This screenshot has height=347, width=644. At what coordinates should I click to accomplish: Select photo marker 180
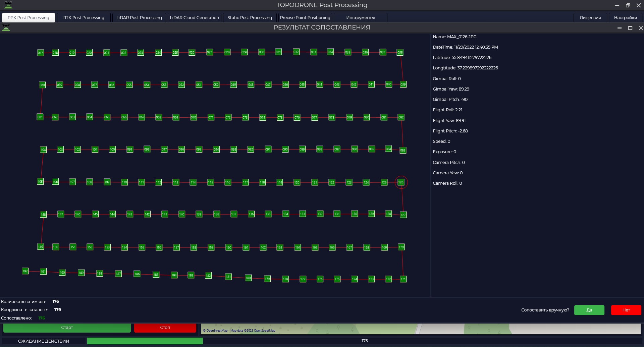coord(248,278)
